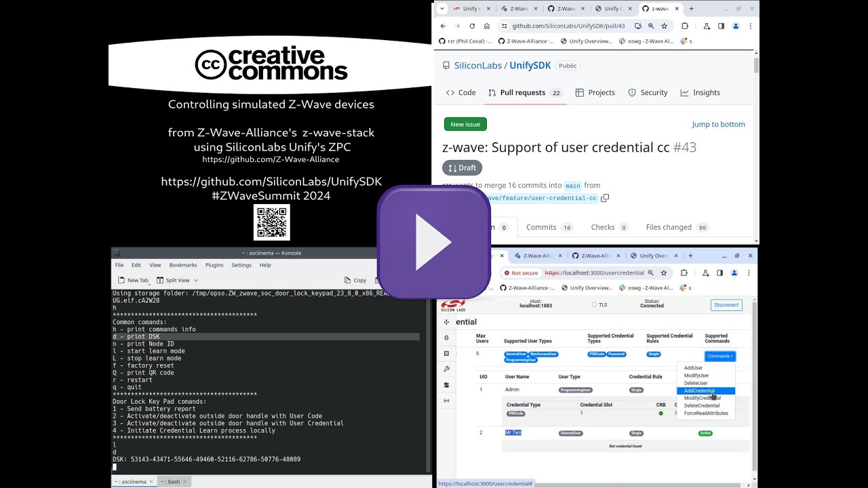This screenshot has width=868, height=488.
Task: Go back in the GitHub browser window
Action: (443, 26)
